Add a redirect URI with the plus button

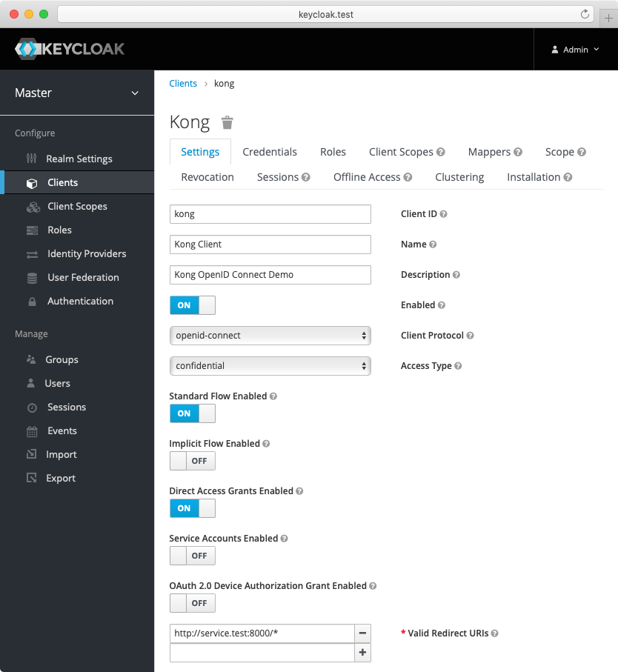[x=362, y=653]
